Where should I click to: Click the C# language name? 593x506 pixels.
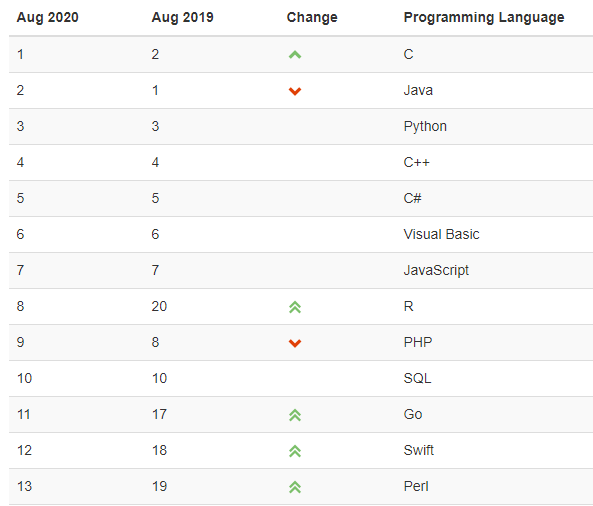412,198
